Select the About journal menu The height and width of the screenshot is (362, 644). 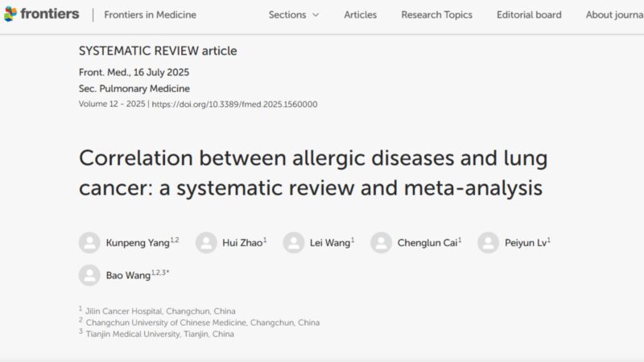(x=615, y=14)
